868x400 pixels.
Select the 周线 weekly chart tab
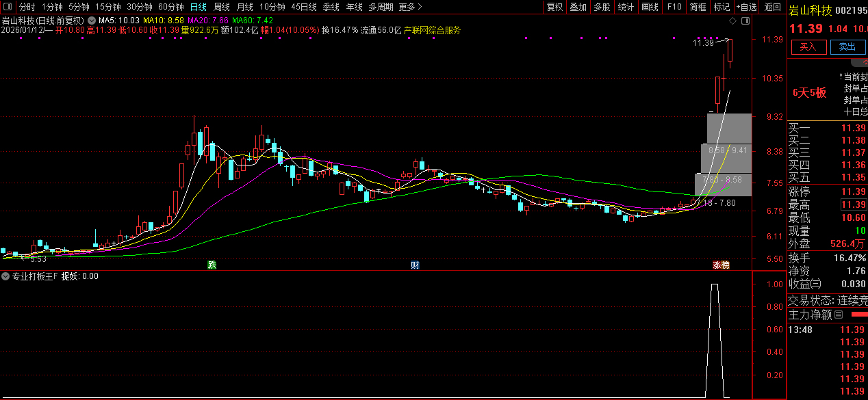(x=221, y=7)
